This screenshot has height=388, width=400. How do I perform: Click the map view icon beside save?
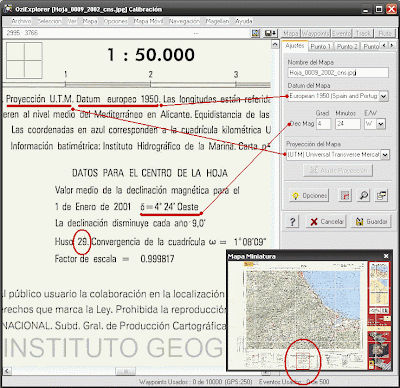pos(255,33)
